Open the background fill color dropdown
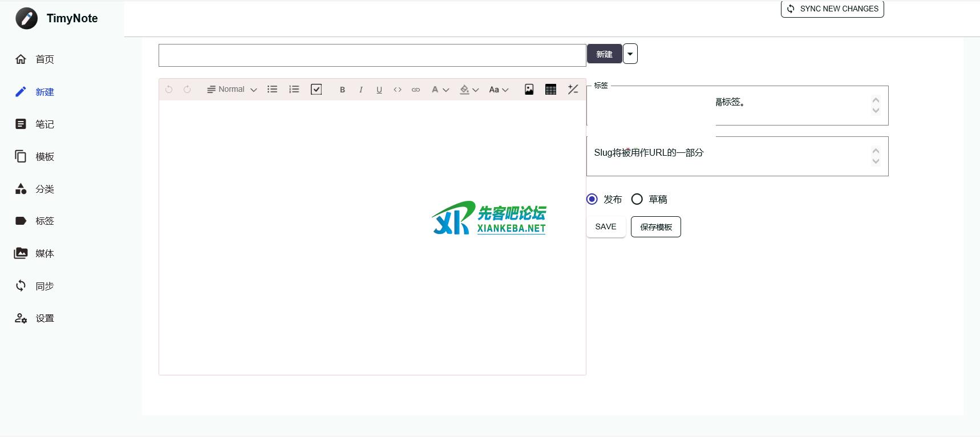Viewport: 980px width, 437px height. pyautogui.click(x=469, y=90)
